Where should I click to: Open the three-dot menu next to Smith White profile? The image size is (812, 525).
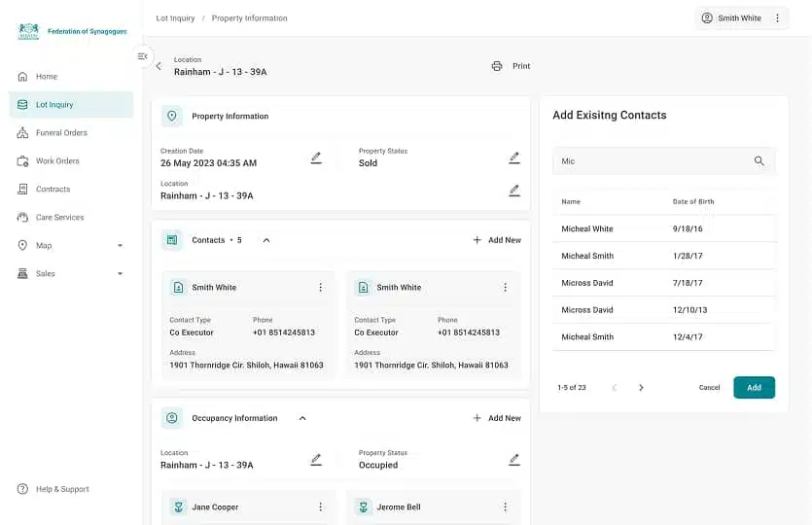point(777,17)
